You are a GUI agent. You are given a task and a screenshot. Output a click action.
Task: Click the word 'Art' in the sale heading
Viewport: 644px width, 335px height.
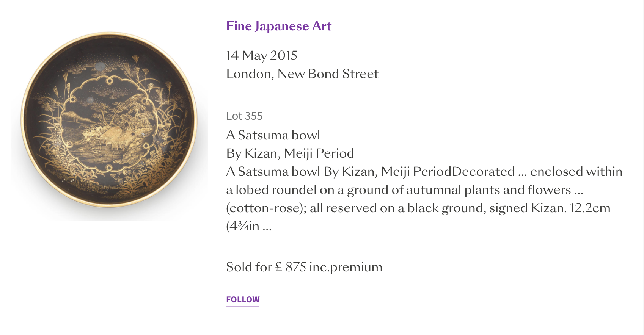pyautogui.click(x=322, y=26)
